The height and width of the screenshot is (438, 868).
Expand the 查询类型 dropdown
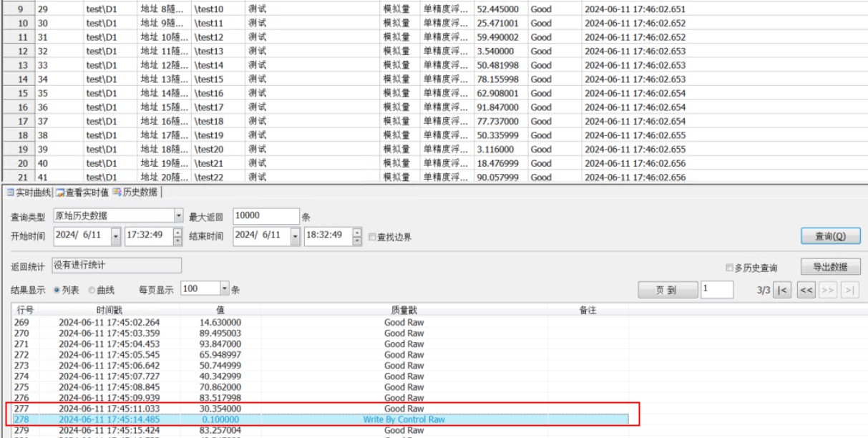179,215
